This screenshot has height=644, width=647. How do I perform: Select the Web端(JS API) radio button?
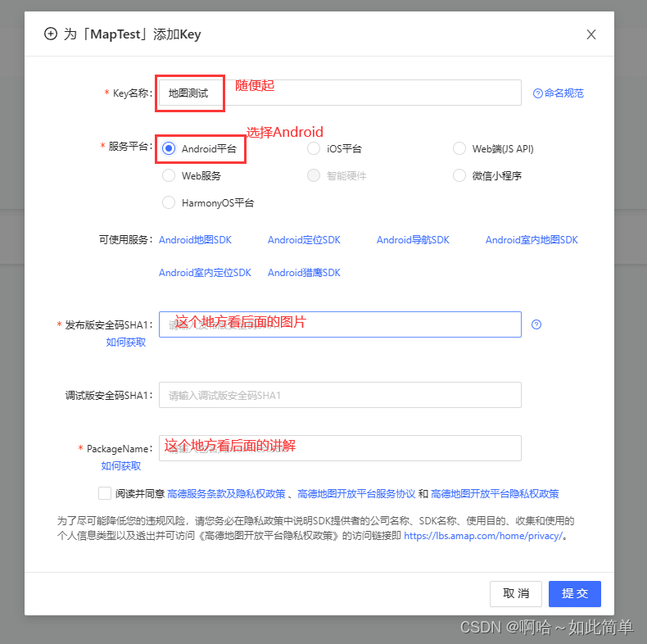point(459,148)
